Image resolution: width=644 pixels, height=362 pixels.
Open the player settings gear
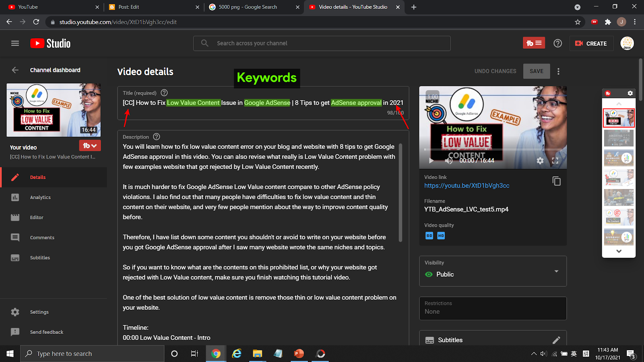point(540,160)
